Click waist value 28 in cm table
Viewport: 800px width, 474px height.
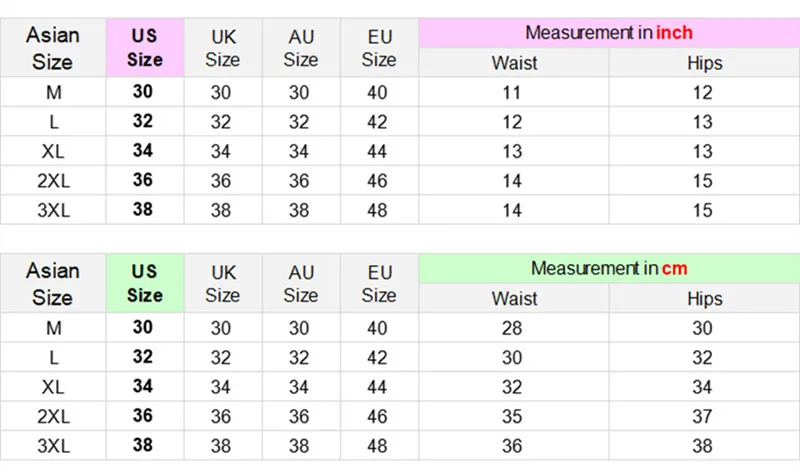(x=513, y=328)
